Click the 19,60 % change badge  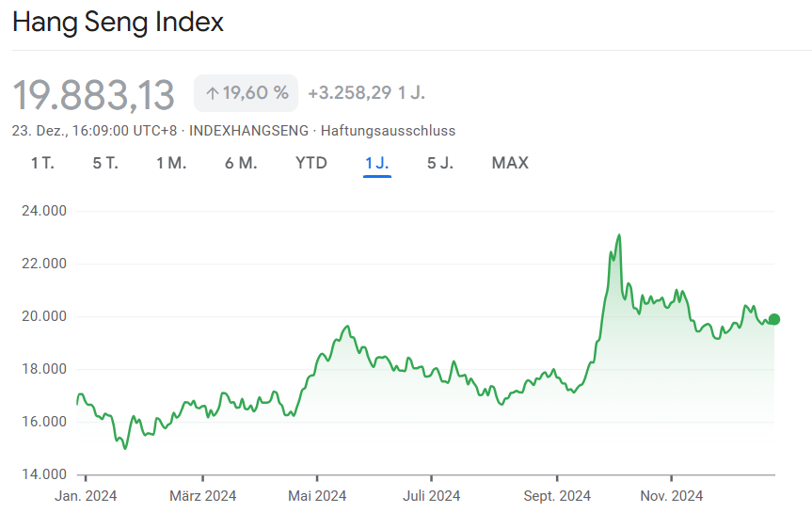(x=246, y=93)
